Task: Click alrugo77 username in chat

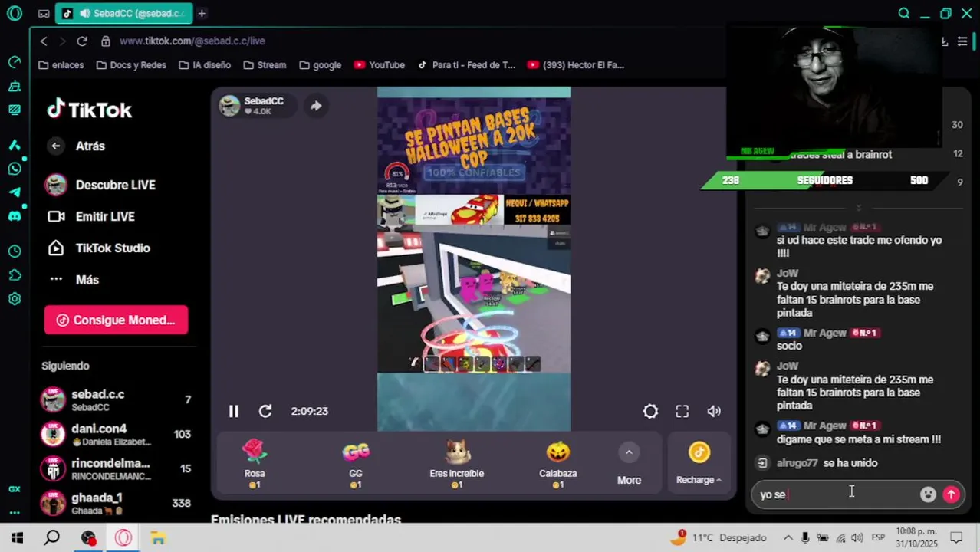Action: click(x=797, y=463)
